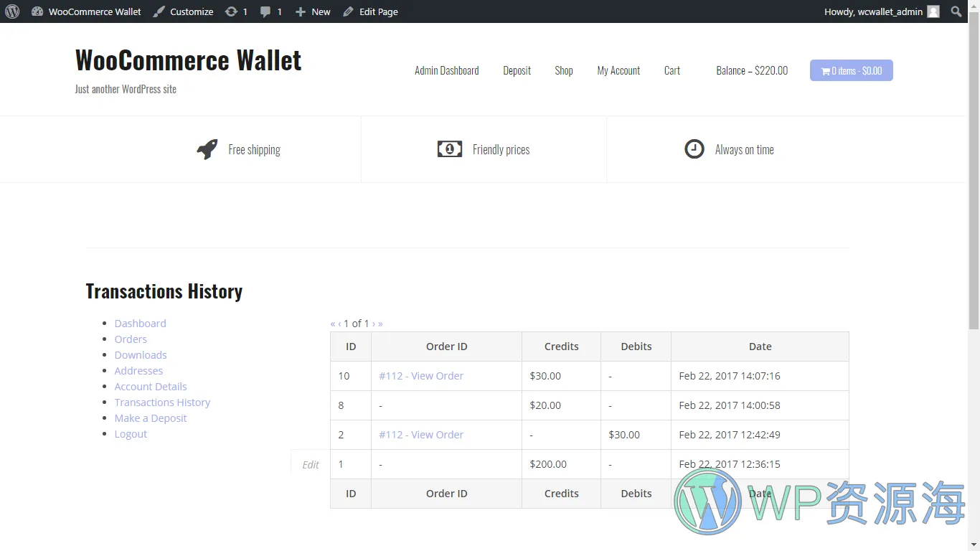Open the updates counter showing 1

tap(236, 11)
